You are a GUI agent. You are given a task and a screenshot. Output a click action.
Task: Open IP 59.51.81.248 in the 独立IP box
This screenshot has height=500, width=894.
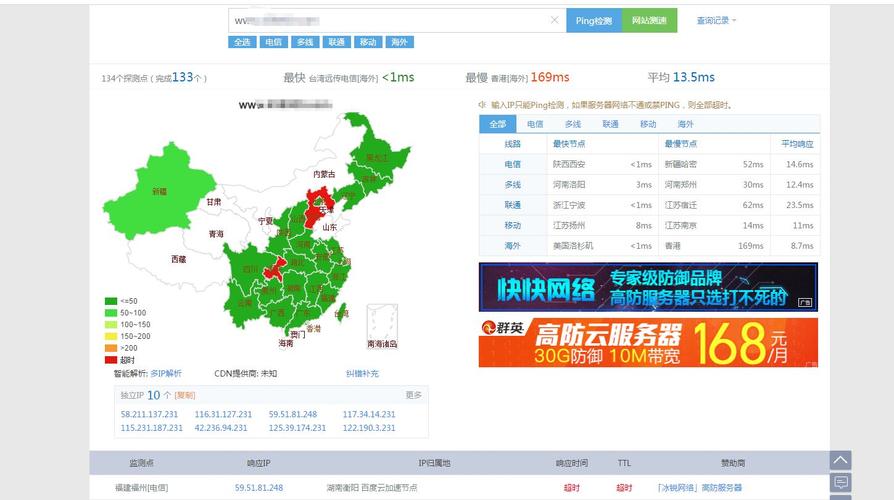pos(292,414)
